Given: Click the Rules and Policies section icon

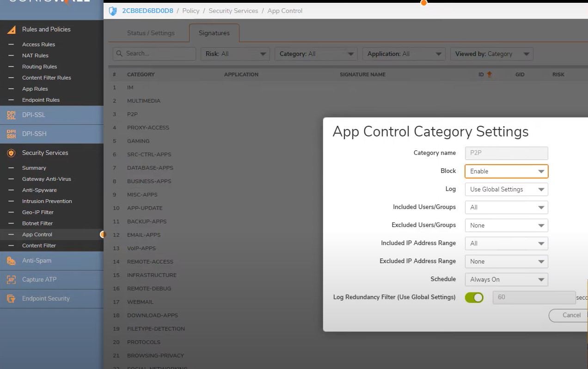Looking at the screenshot, I should tap(11, 29).
